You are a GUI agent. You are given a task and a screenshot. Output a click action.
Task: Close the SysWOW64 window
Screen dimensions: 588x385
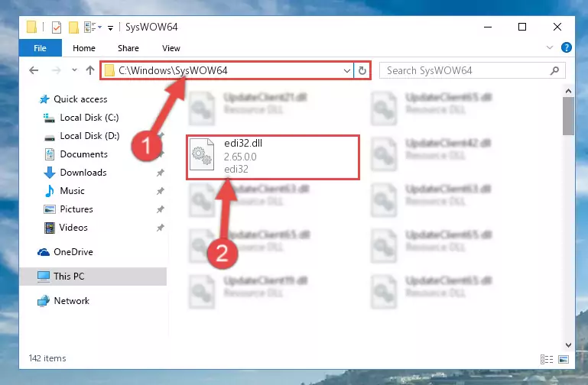tap(557, 27)
